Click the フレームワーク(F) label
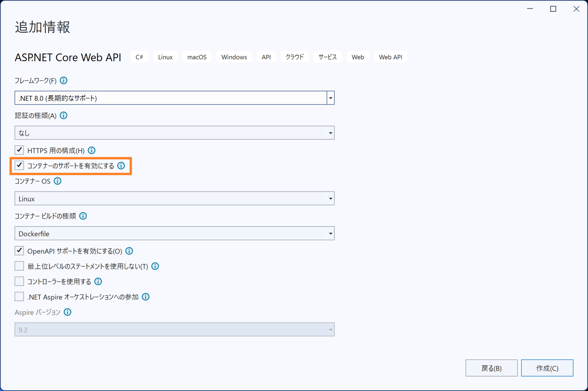 (36, 80)
